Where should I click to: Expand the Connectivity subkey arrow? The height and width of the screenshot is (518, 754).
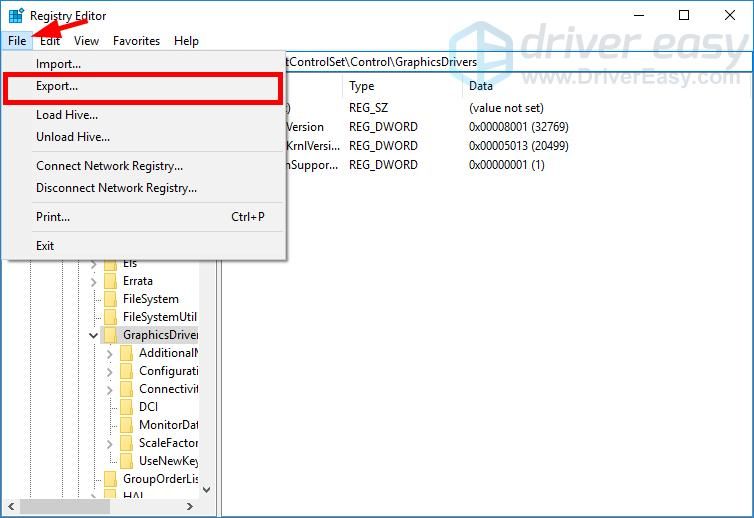pos(110,389)
